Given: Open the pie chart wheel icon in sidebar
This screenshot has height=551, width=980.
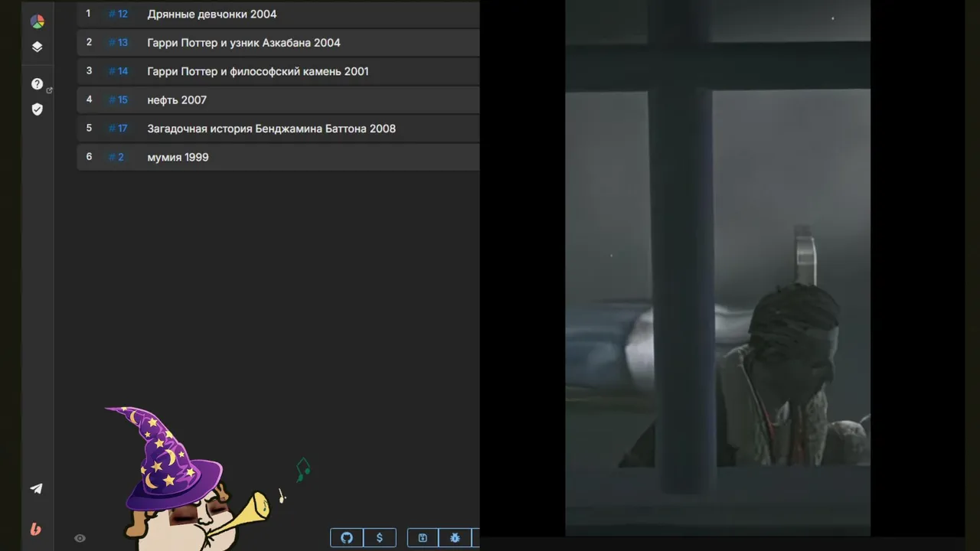Looking at the screenshot, I should tap(37, 21).
